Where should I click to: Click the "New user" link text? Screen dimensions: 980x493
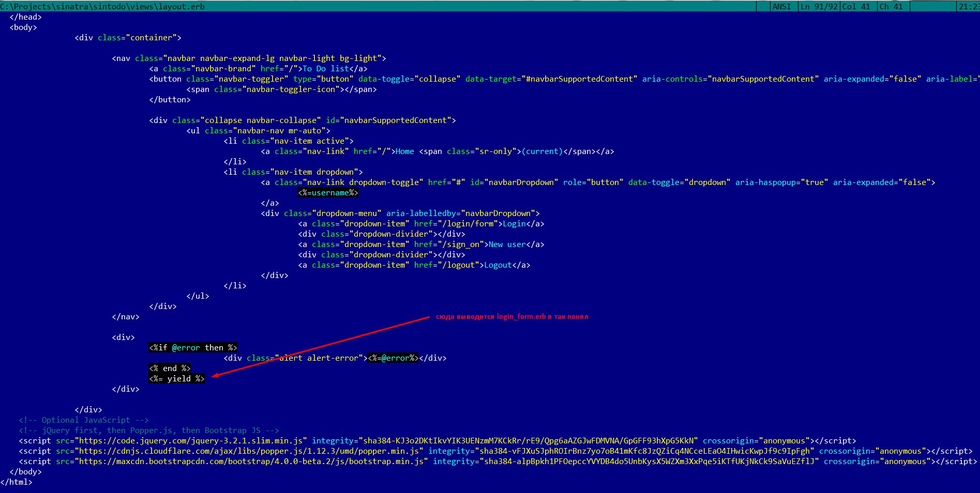click(x=507, y=244)
